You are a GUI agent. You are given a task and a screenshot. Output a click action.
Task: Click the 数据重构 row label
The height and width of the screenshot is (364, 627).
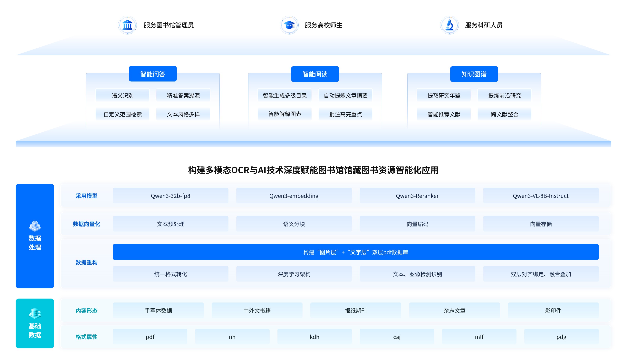(x=86, y=263)
